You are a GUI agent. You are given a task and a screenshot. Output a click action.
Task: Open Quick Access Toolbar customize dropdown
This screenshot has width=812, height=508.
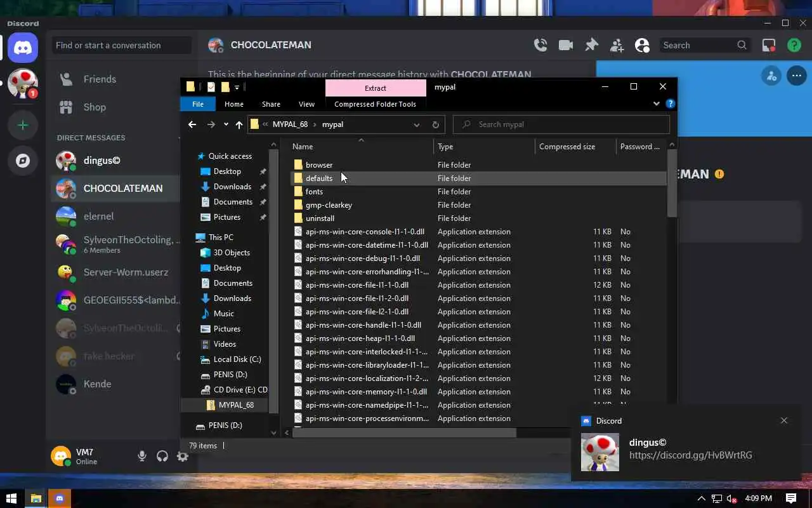(x=237, y=87)
